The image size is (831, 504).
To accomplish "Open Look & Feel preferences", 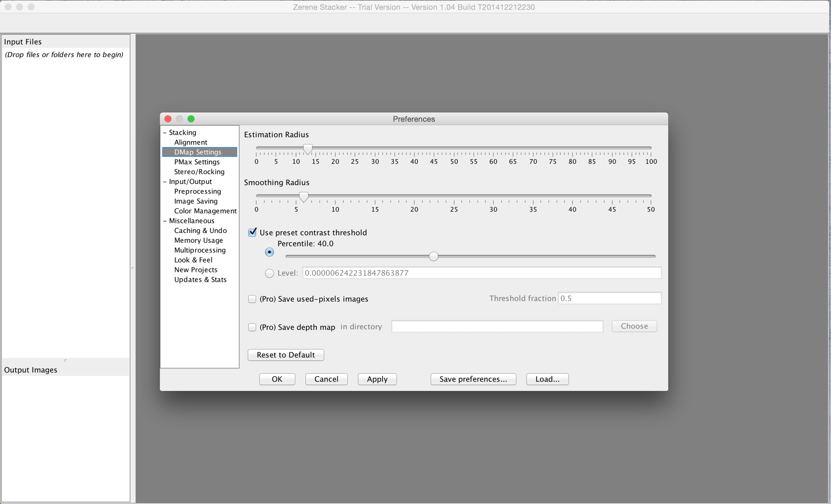I will pos(193,259).
